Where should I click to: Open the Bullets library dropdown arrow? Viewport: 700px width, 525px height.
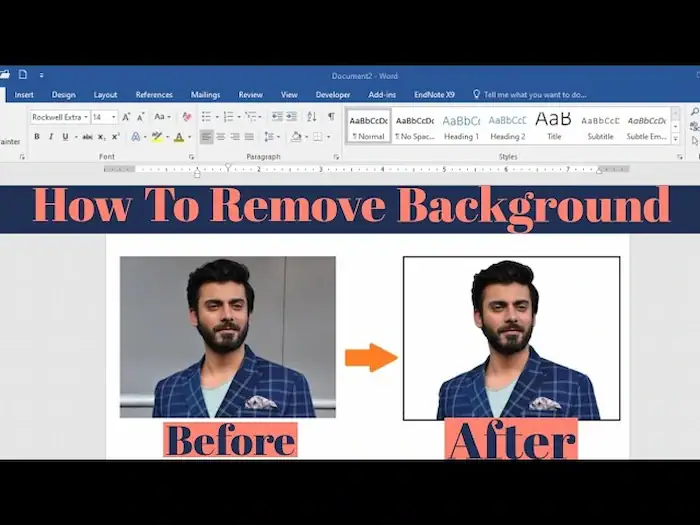(217, 117)
